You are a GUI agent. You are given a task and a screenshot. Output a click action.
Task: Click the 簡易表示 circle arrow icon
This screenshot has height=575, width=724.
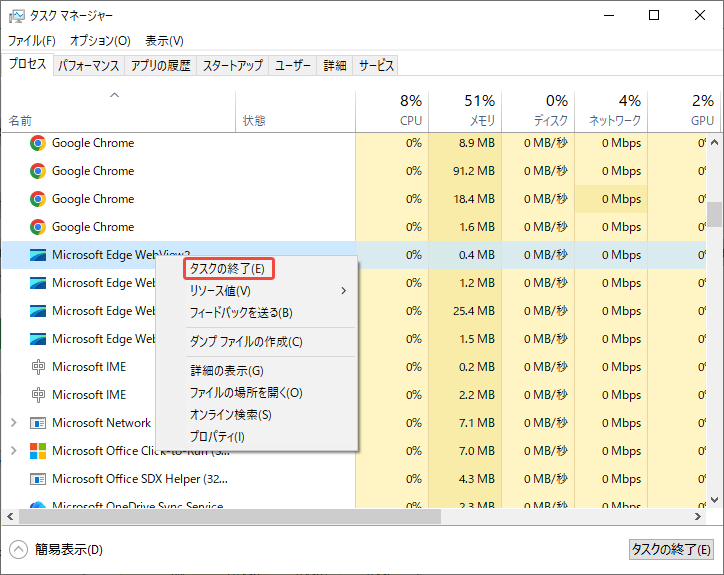tap(18, 550)
